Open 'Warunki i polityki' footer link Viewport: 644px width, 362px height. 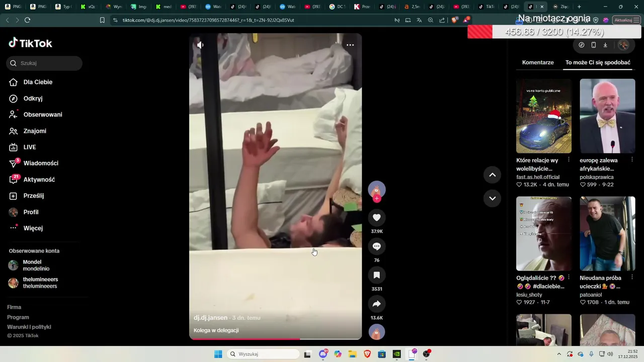click(x=29, y=327)
